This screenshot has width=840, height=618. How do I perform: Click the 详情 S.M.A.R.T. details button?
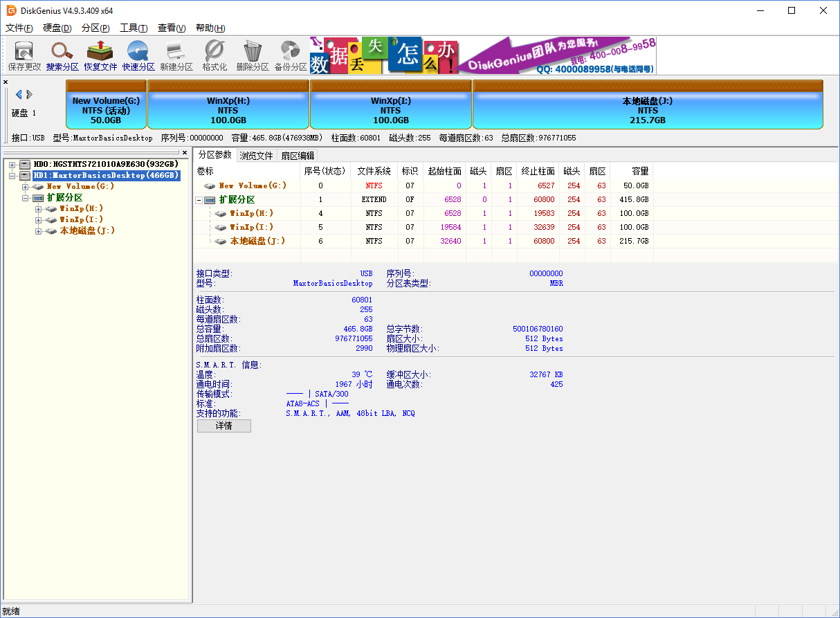[x=224, y=426]
